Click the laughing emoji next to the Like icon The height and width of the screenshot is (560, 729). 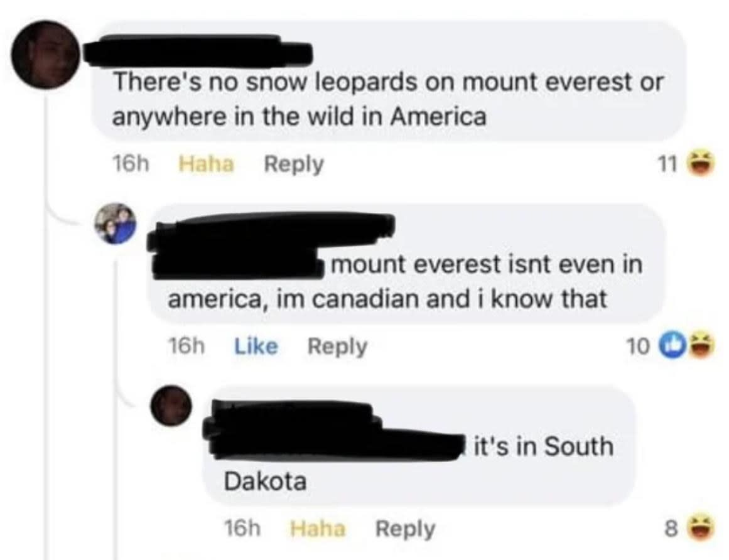[701, 346]
